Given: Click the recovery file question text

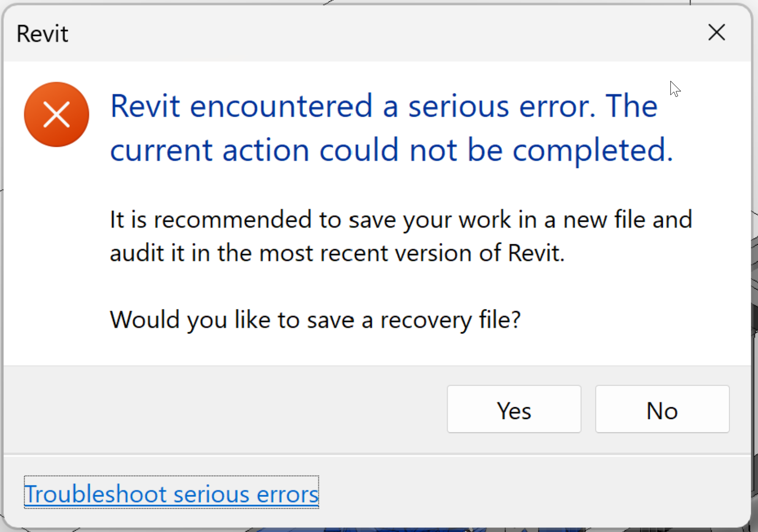Looking at the screenshot, I should click(x=315, y=320).
